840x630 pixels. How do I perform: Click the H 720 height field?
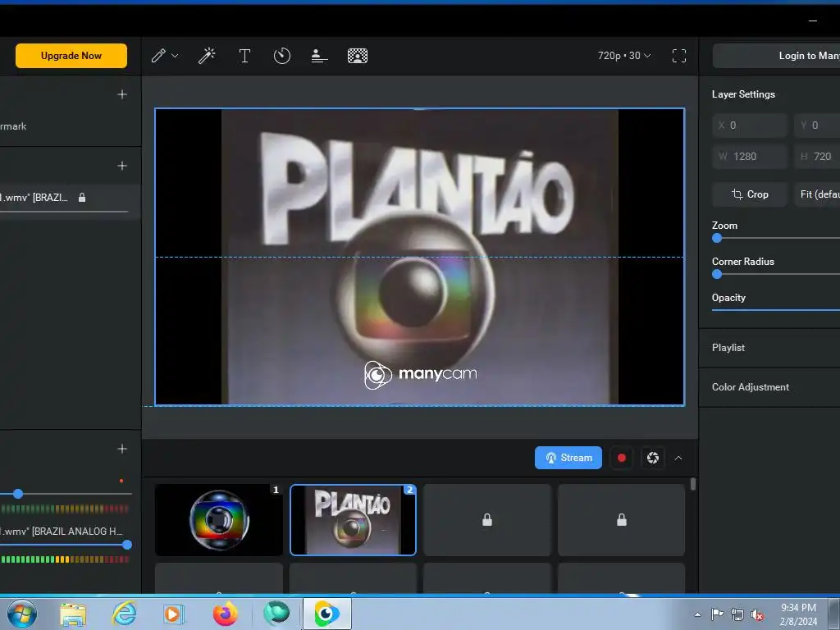817,157
